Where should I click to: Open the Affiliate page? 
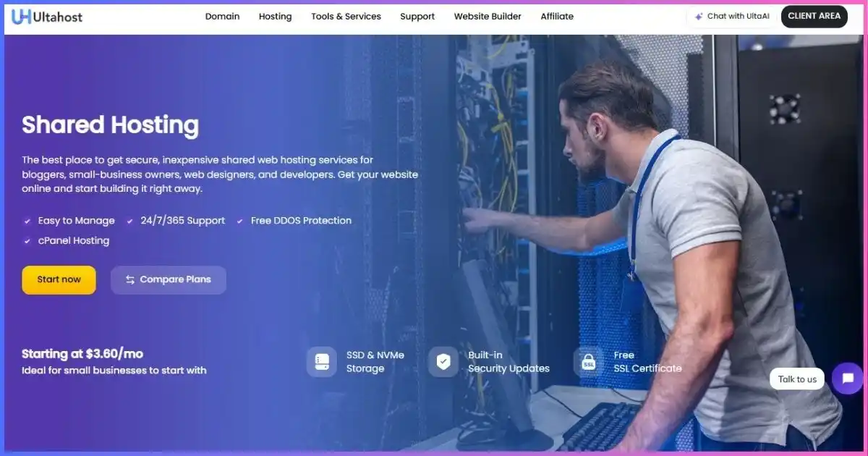pyautogui.click(x=557, y=16)
